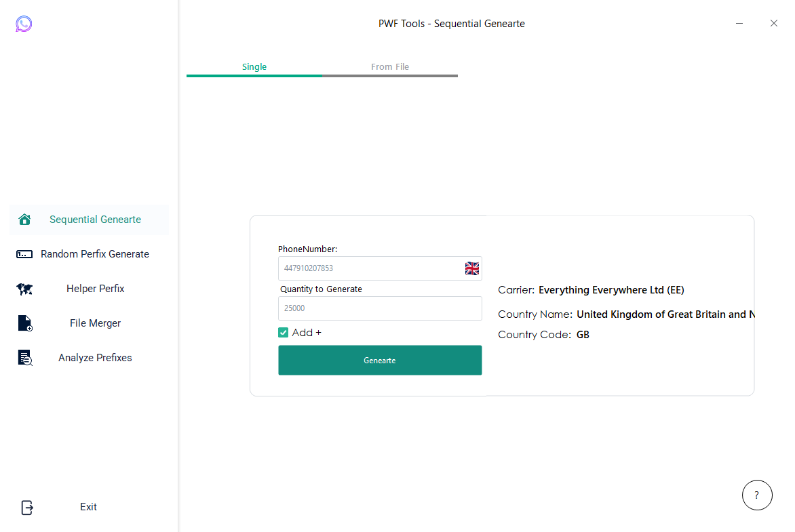Uncheck the Add + checkbox
Screen dimensions: 795x532
point(284,332)
